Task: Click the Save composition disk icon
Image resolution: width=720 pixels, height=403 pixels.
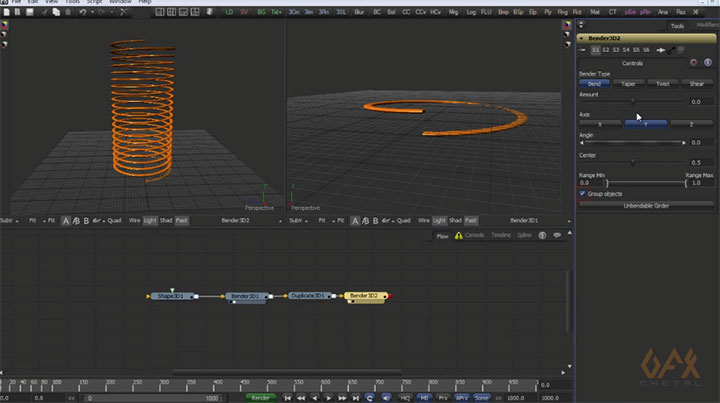Action: point(30,12)
